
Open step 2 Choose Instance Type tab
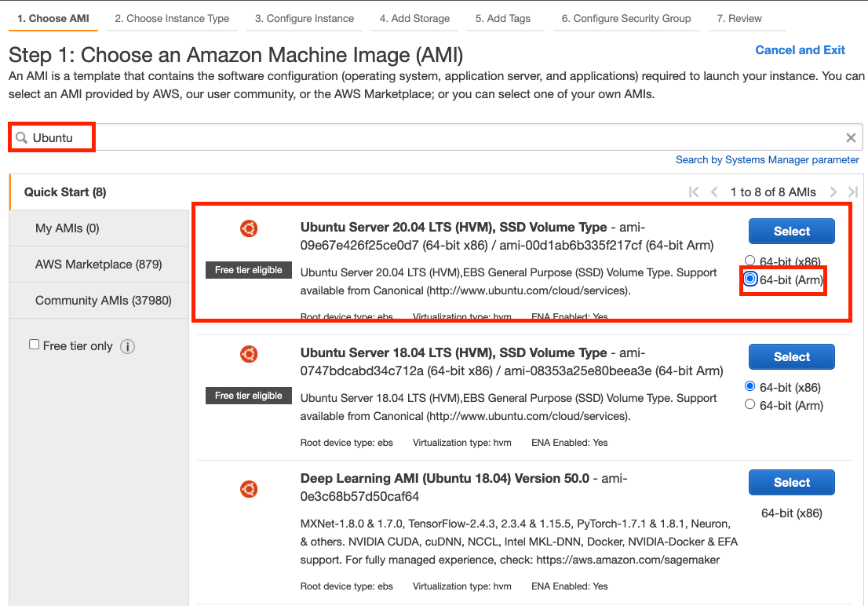pyautogui.click(x=172, y=18)
